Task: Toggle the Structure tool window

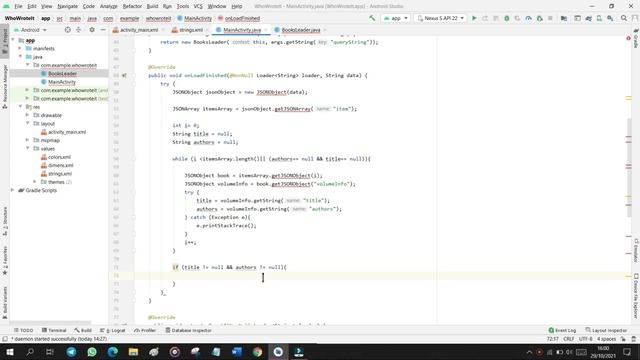Action: (5, 221)
